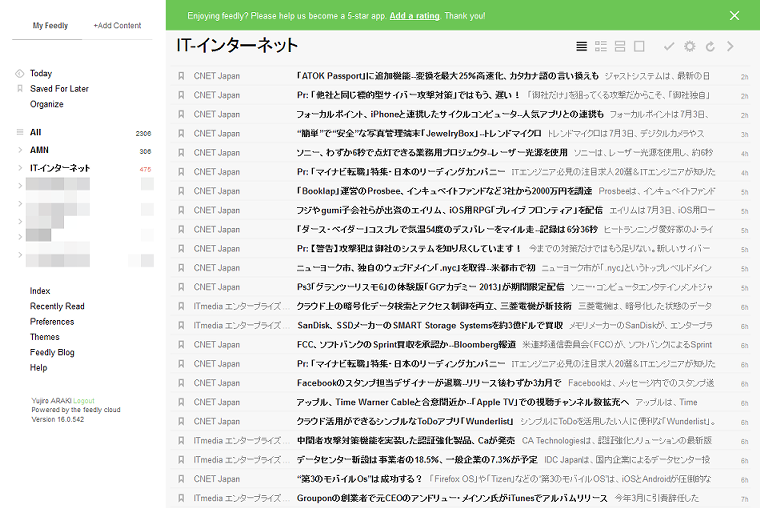
Task: Refresh the IT-インターネット feed
Action: pyautogui.click(x=710, y=47)
